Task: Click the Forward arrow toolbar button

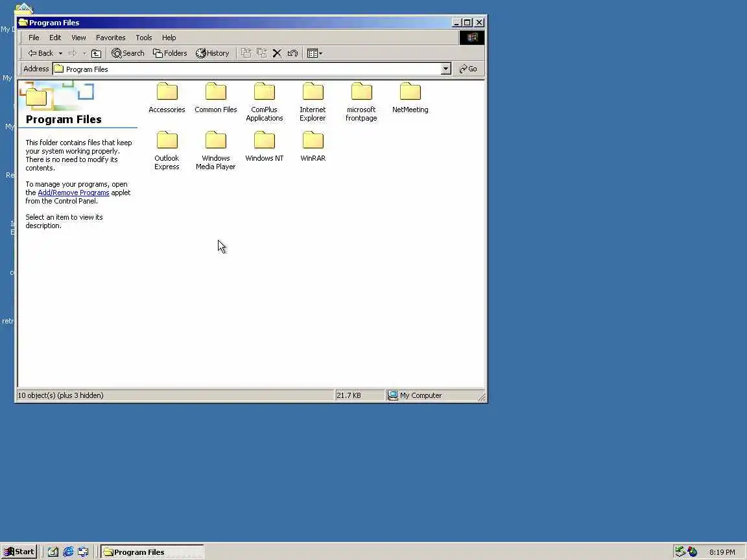Action: (x=73, y=53)
